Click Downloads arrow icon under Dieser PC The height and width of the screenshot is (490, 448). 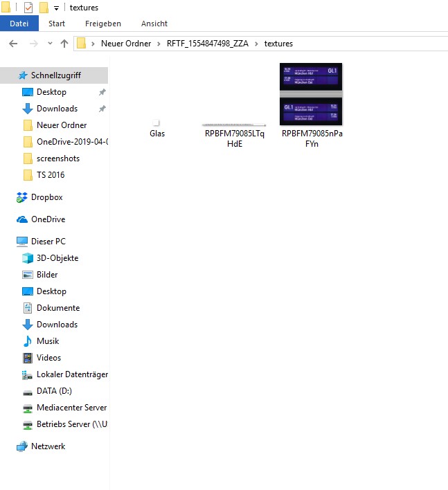(x=28, y=325)
